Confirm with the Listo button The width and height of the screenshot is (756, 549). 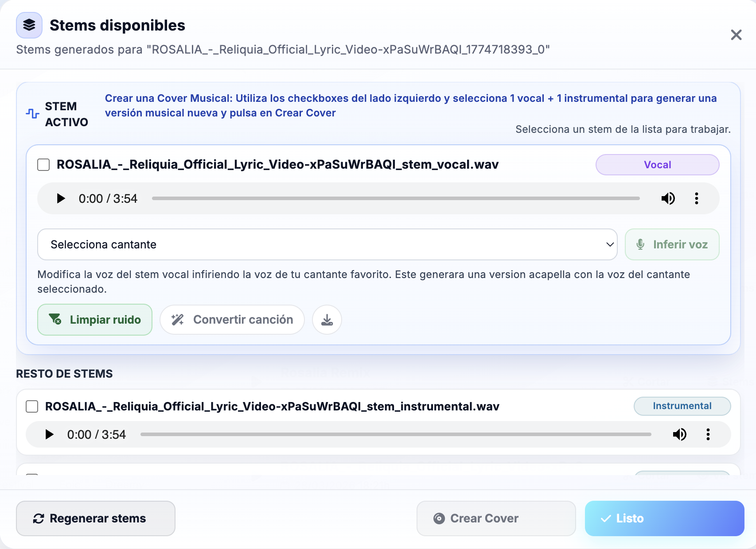tap(664, 518)
